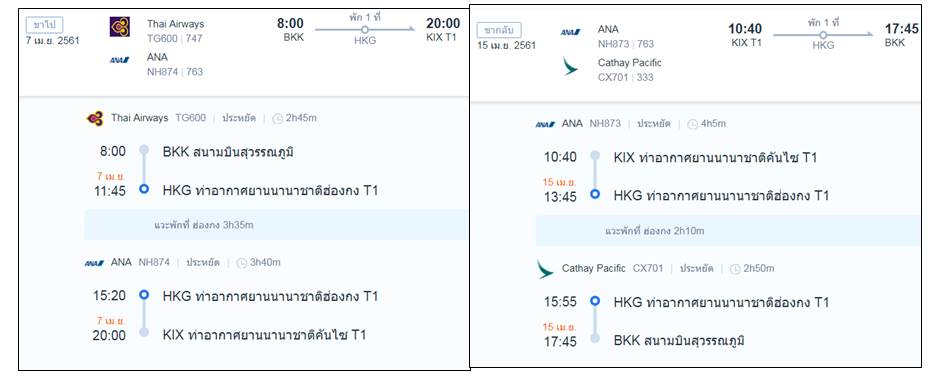Viewport: 945px width, 378px height.
Task: Click the HKG departure dot at 15:55
Action: [x=595, y=300]
